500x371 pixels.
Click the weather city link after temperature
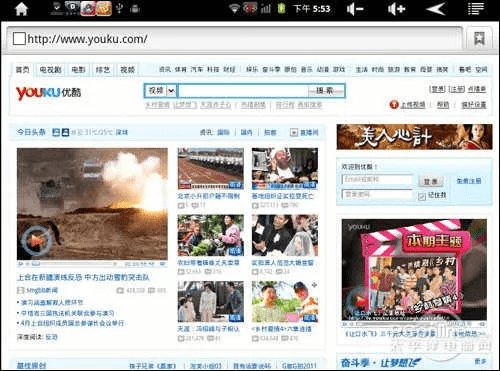[x=122, y=132]
